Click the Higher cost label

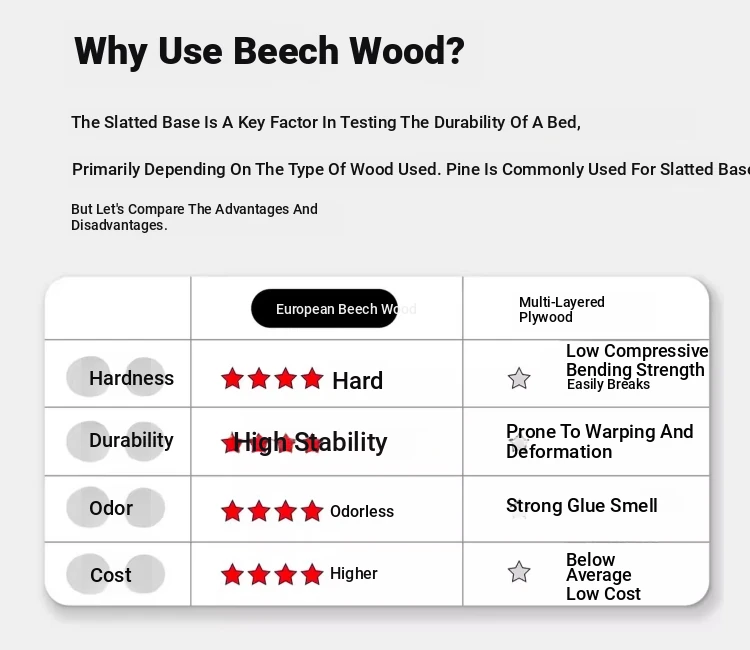click(354, 573)
